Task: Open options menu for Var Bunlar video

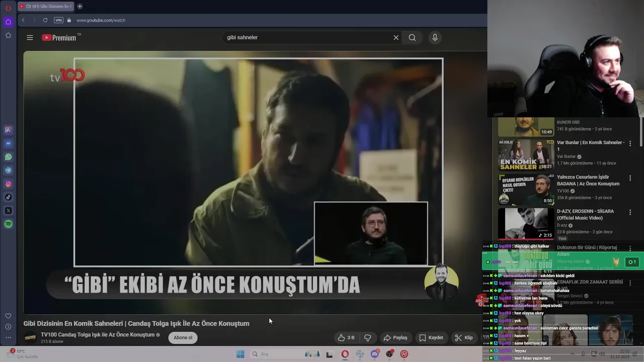Action: click(630, 143)
